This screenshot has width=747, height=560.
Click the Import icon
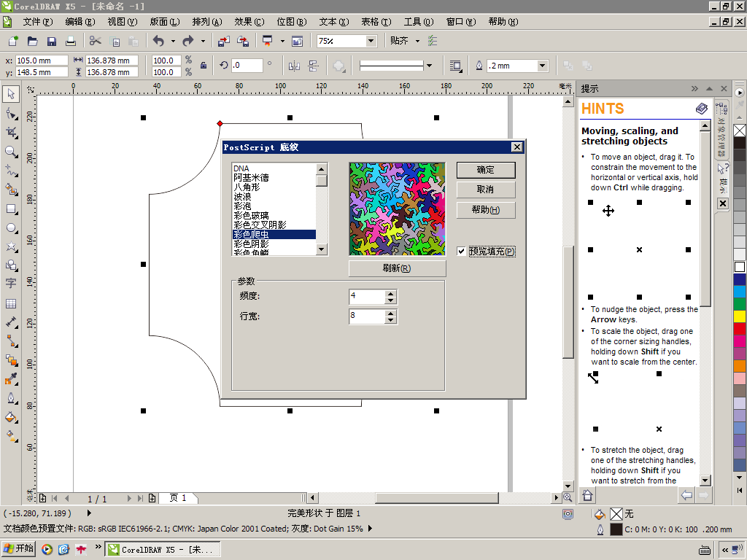223,41
